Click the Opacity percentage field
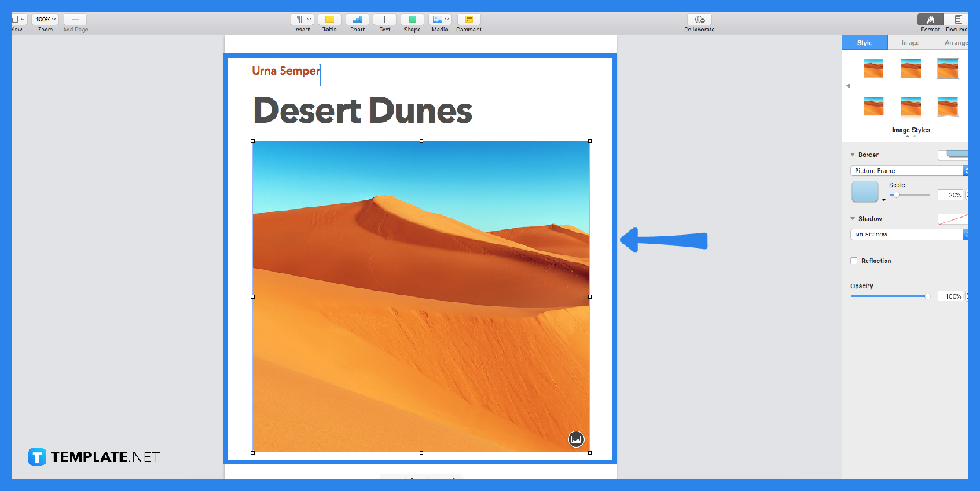Viewport: 980px width, 491px height. (951, 296)
